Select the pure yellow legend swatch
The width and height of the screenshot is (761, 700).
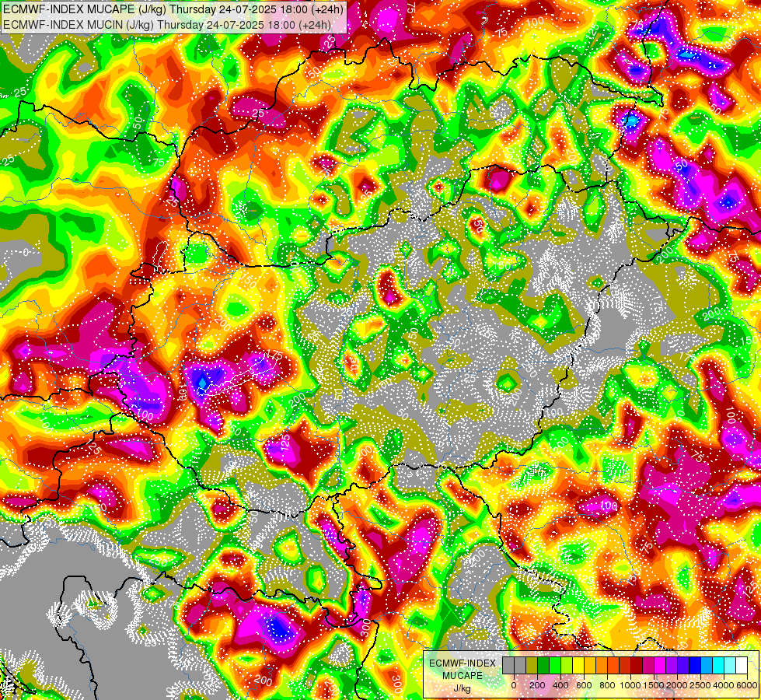(x=578, y=665)
